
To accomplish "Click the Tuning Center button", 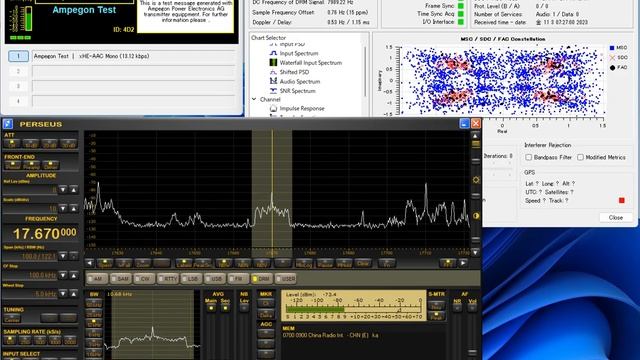I will tap(12, 318).
